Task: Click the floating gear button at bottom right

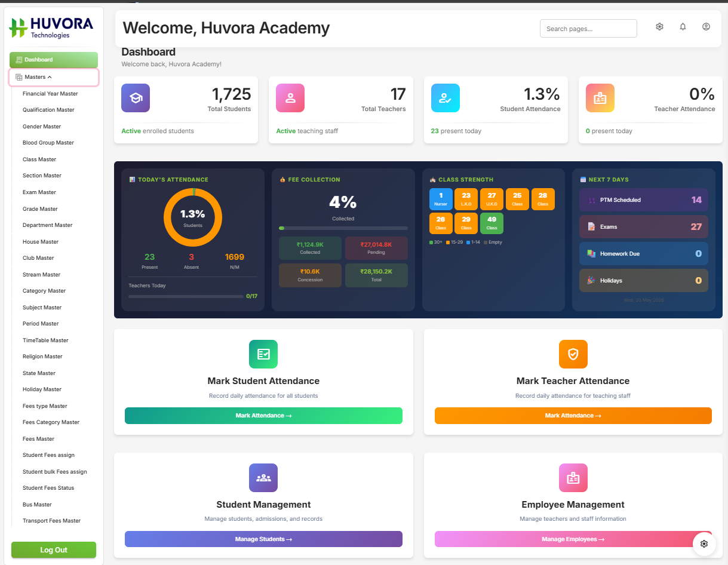Action: click(x=704, y=543)
